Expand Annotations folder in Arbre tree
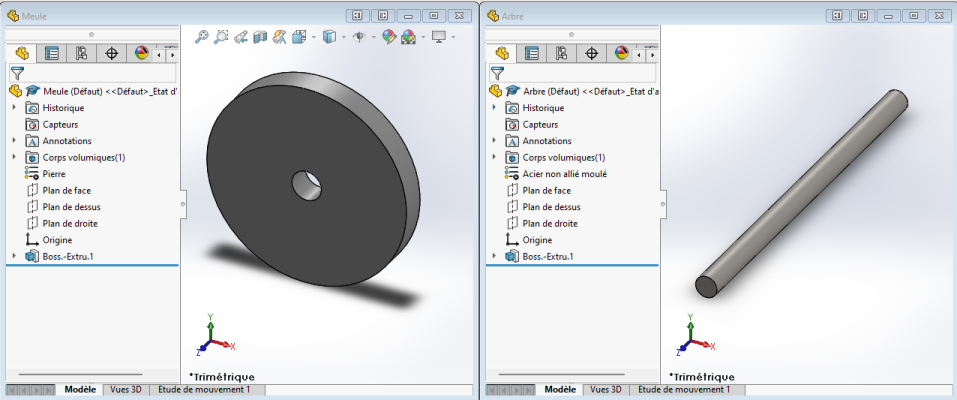The width and height of the screenshot is (957, 400). [494, 140]
